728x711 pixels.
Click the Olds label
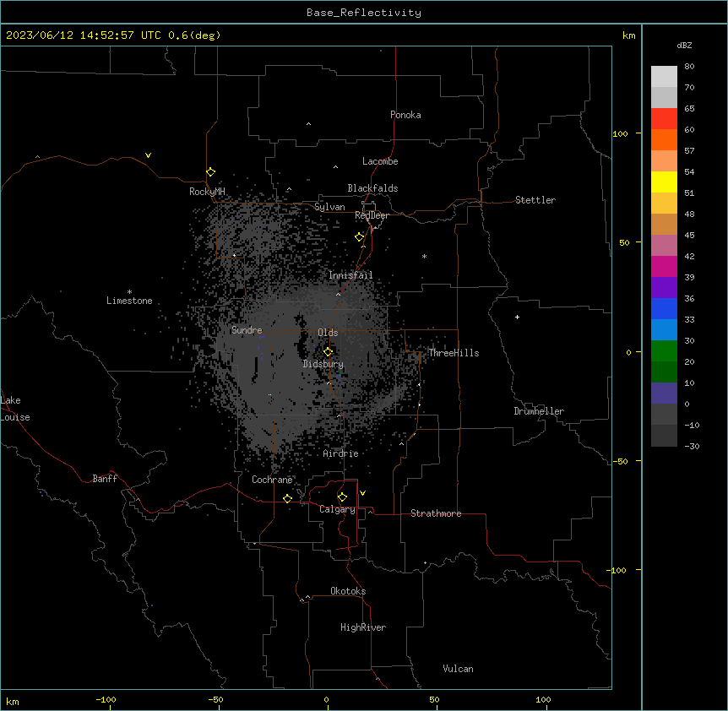(328, 333)
